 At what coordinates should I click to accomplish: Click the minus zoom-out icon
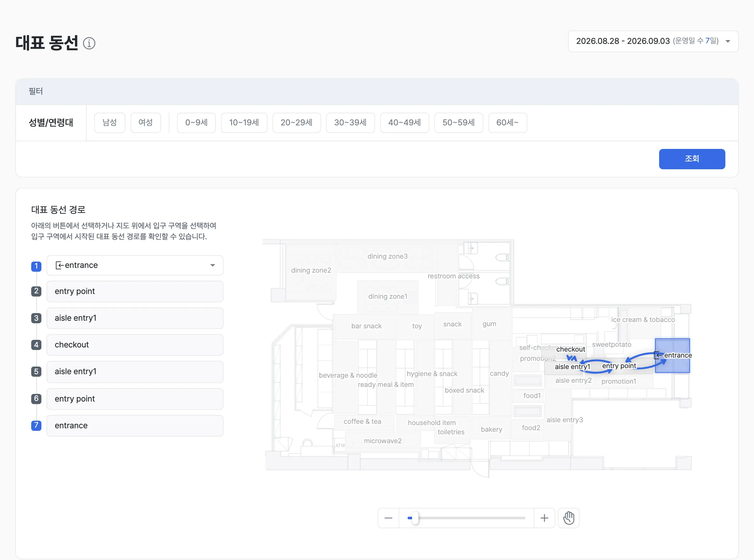388,518
